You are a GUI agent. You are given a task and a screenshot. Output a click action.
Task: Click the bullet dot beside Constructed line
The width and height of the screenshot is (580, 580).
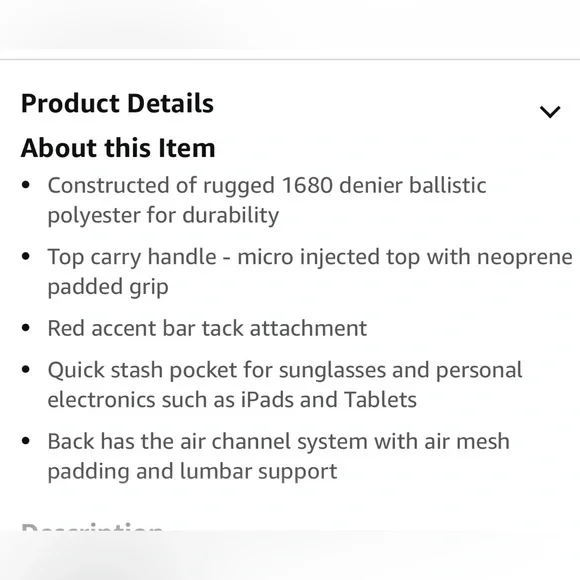(26, 185)
